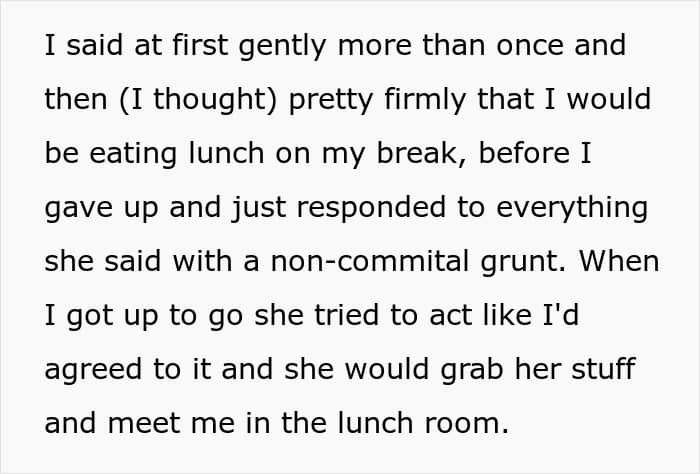Click the word "everything"
Screen dimensions: 700x474
click(x=572, y=209)
